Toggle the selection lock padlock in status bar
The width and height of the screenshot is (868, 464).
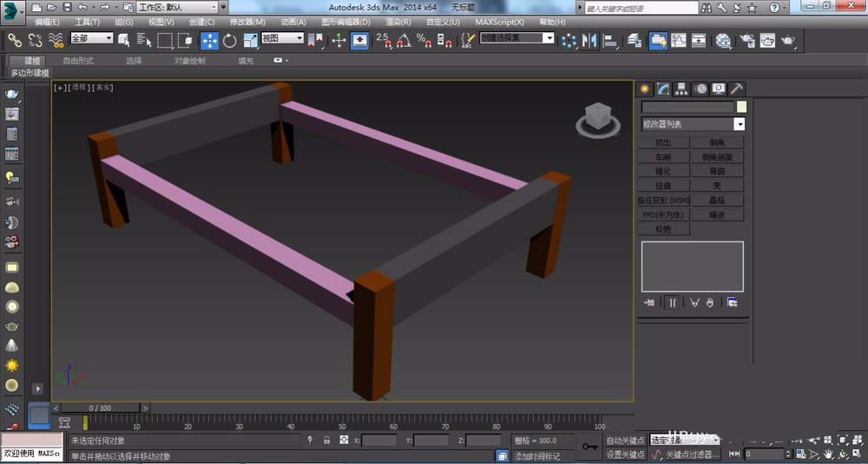[326, 441]
